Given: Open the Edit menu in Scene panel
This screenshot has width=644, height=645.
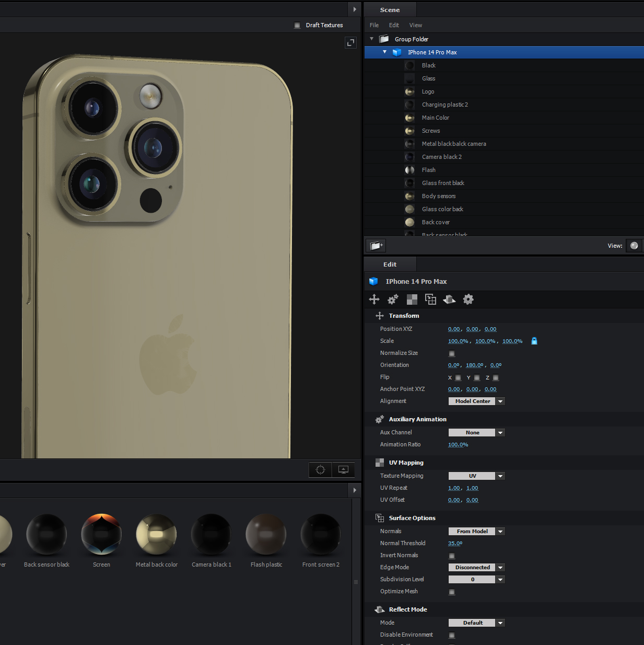Looking at the screenshot, I should pyautogui.click(x=394, y=25).
